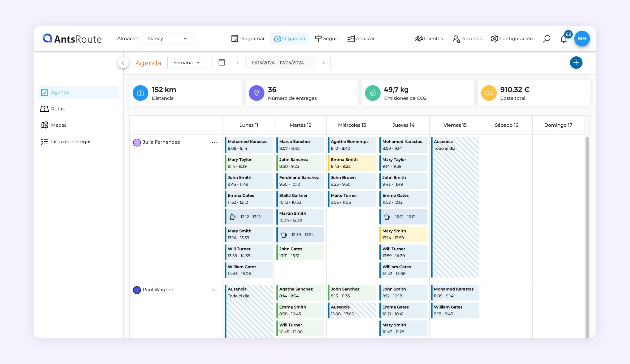Image resolution: width=630 pixels, height=364 pixels.
Task: Open the notifications bell with 62 alerts
Action: 564,39
